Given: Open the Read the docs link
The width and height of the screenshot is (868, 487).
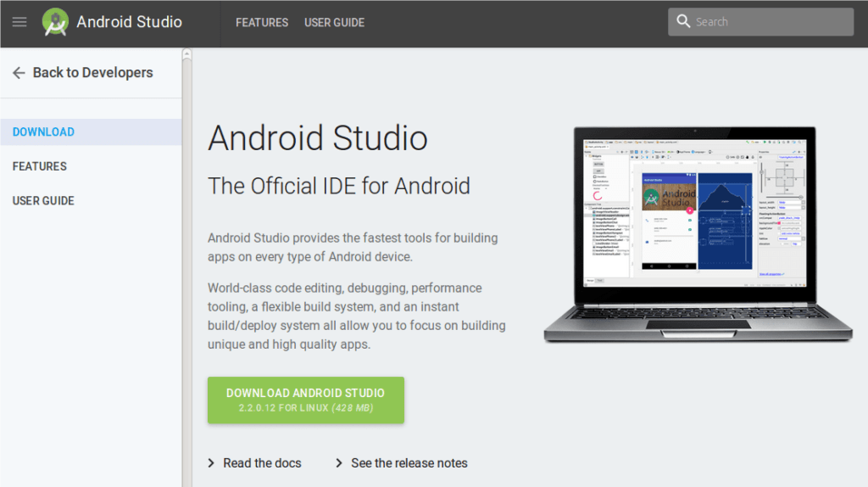Looking at the screenshot, I should tap(262, 463).
